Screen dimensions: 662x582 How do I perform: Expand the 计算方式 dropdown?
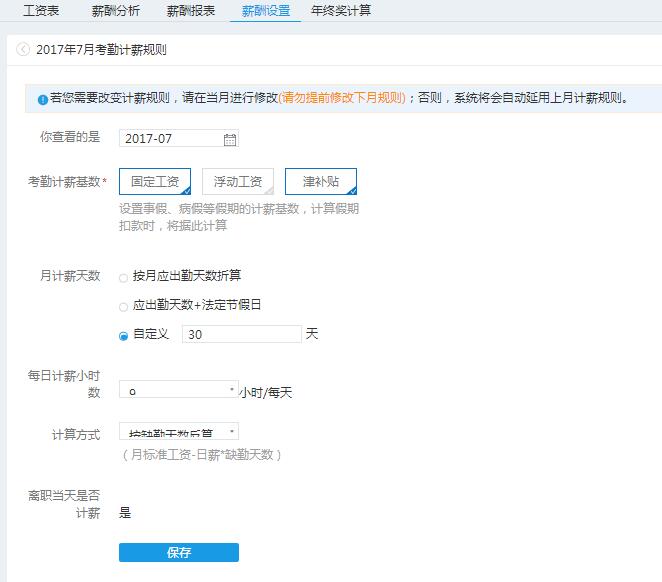point(179,433)
